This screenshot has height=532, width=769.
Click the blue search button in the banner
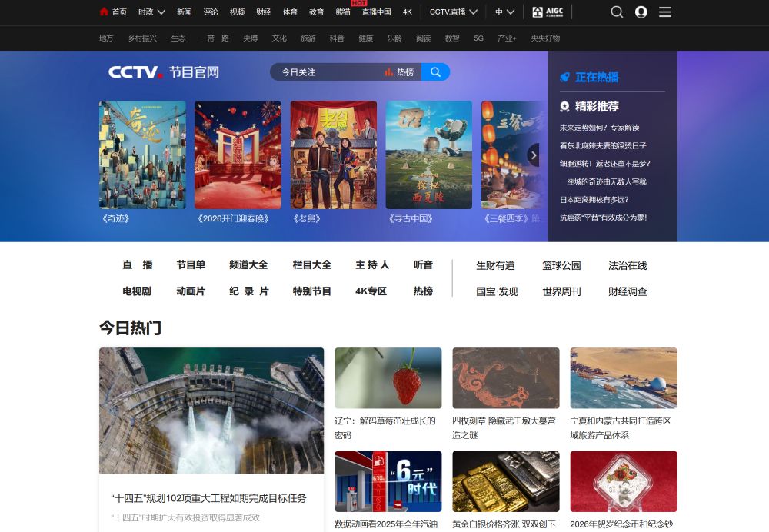[x=436, y=71]
